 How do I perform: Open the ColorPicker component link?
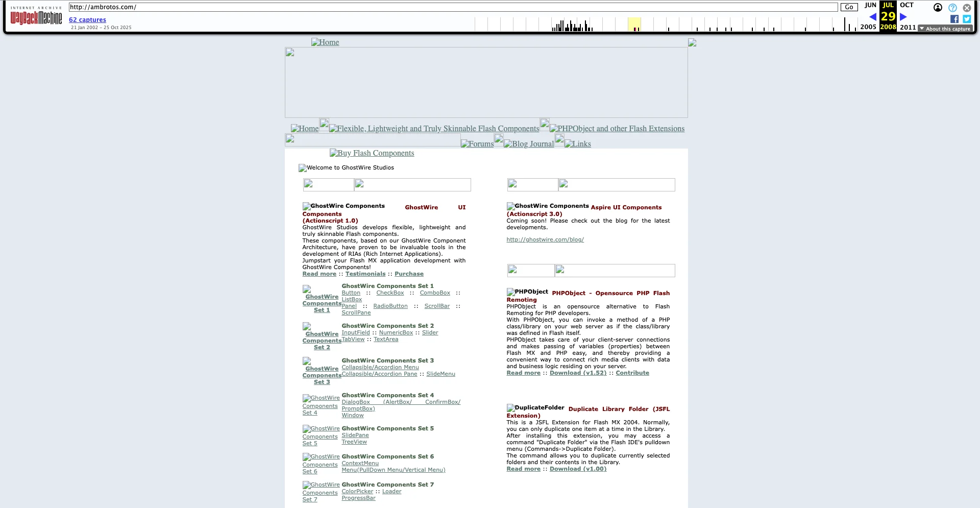[357, 491]
